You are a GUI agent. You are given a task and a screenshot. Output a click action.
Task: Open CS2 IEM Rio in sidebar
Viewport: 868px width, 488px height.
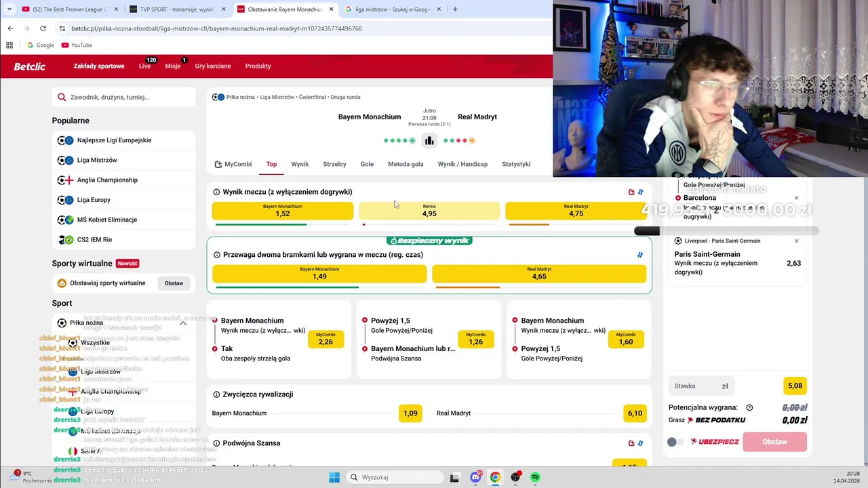tap(124, 240)
